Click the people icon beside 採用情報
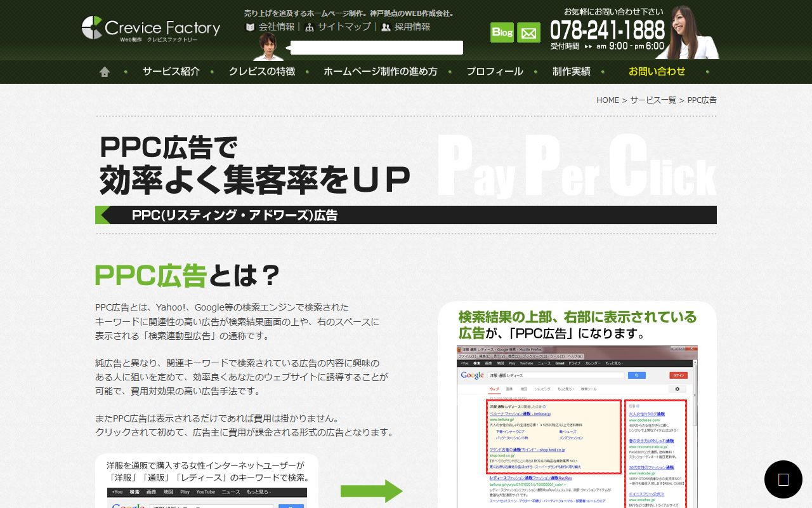 click(x=386, y=27)
